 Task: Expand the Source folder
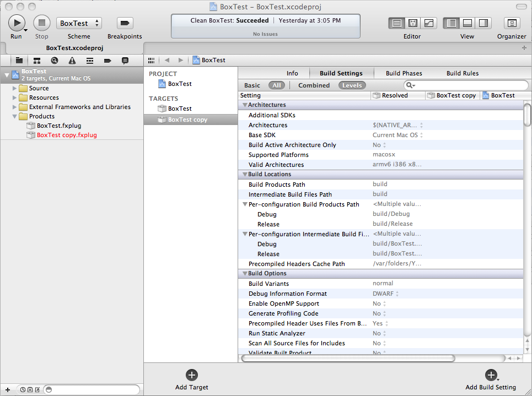pyautogui.click(x=15, y=88)
